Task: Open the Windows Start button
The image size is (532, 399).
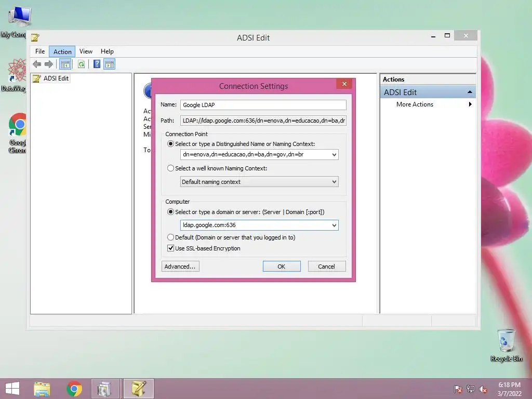Action: click(12, 389)
